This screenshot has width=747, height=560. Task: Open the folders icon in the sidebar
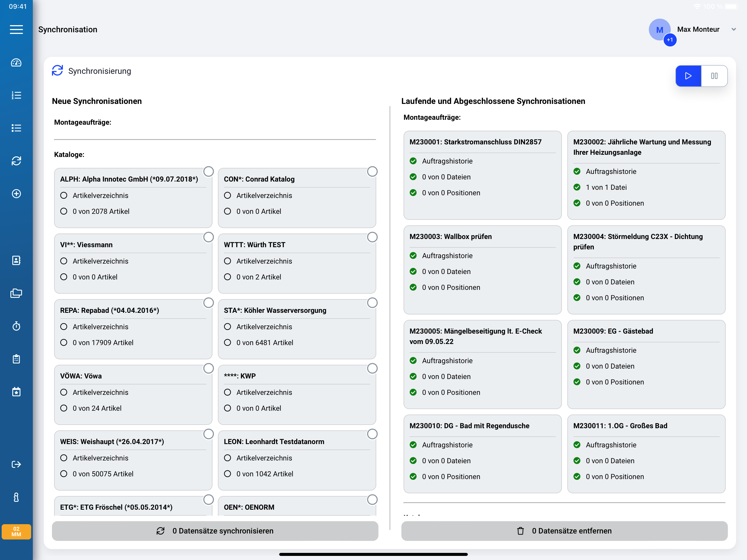coord(16,293)
